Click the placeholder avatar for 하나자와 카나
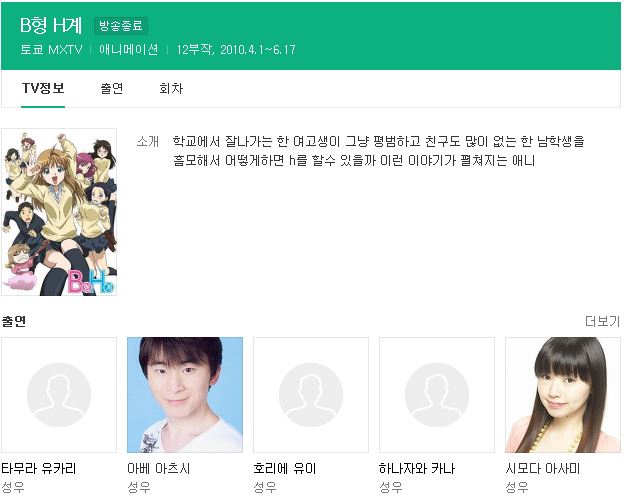The image size is (624, 497). coord(437,395)
